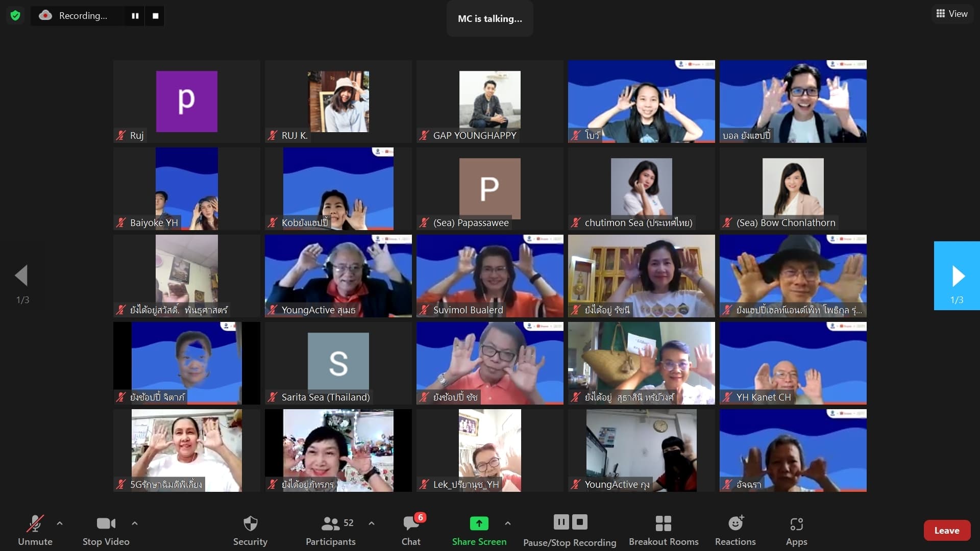Open Zoom Apps
Screen dimensions: 980x551
(x=797, y=531)
